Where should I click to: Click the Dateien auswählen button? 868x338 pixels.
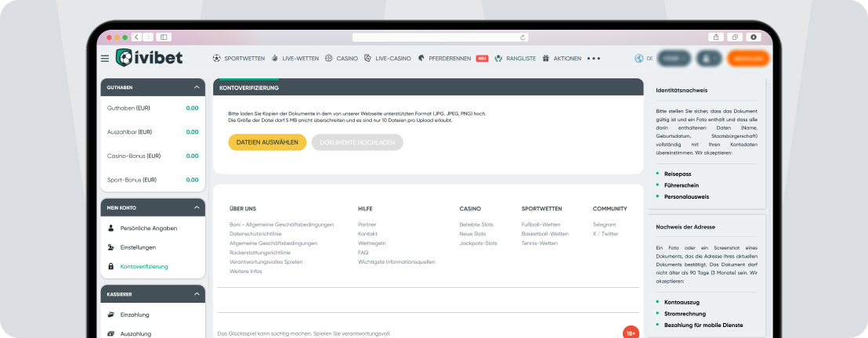267,142
